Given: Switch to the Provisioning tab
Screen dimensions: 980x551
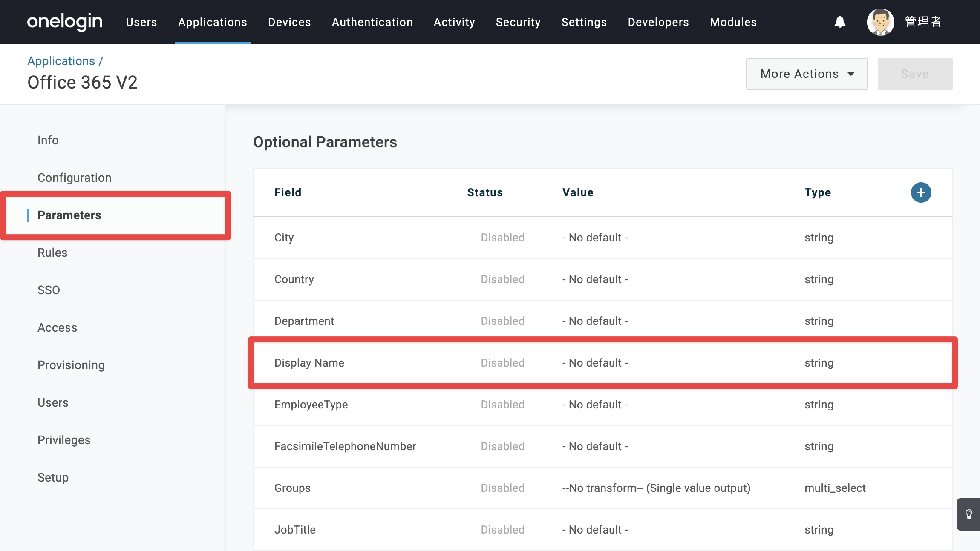Looking at the screenshot, I should [x=71, y=365].
